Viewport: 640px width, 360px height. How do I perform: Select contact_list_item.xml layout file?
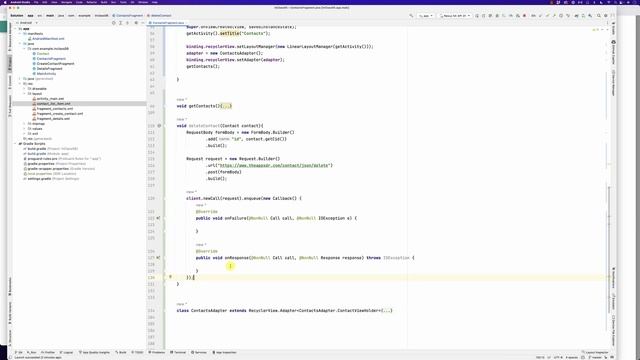pyautogui.click(x=51, y=104)
